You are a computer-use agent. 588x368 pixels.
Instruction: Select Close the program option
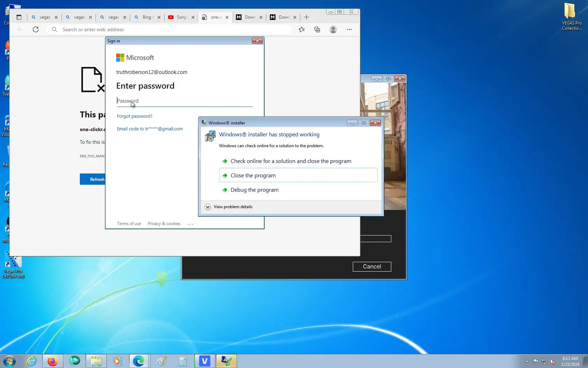(298, 175)
